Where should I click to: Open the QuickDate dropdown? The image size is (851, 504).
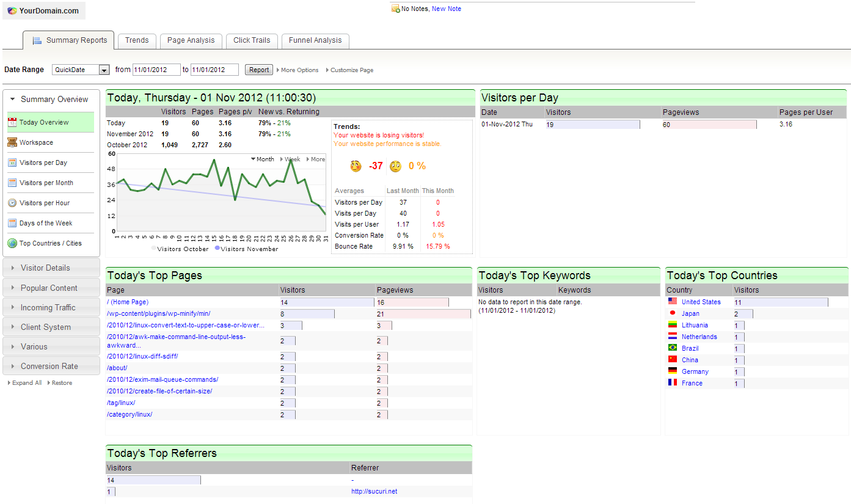104,70
